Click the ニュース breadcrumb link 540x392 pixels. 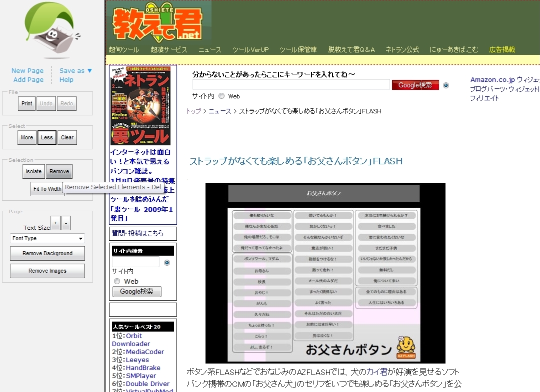point(220,111)
